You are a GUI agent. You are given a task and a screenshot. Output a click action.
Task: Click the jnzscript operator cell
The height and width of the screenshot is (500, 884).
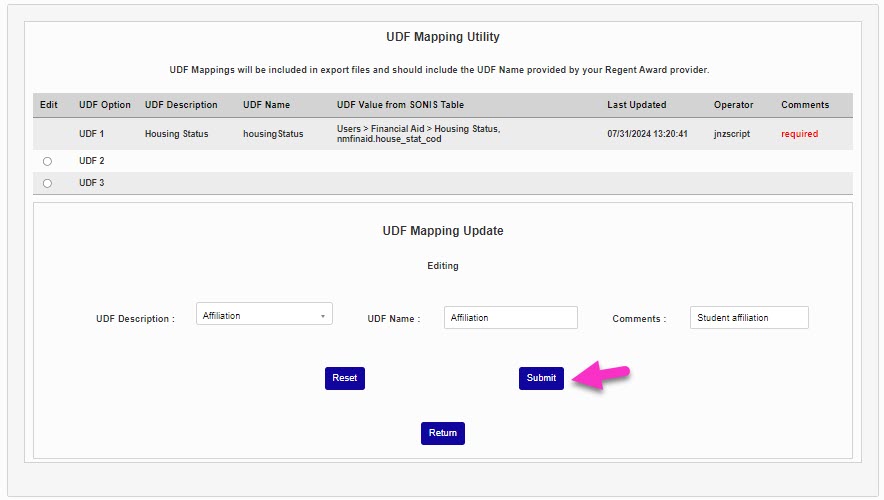[x=731, y=134]
